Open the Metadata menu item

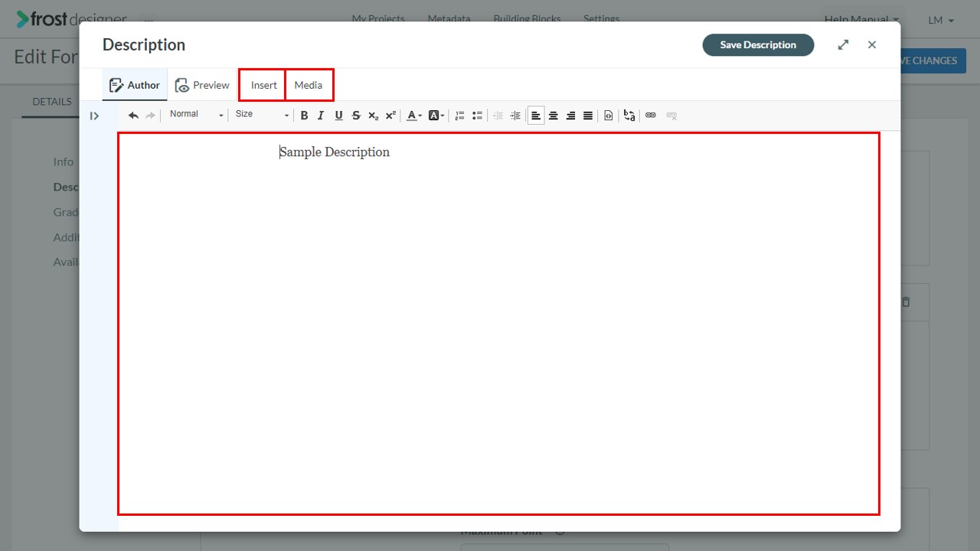point(449,18)
